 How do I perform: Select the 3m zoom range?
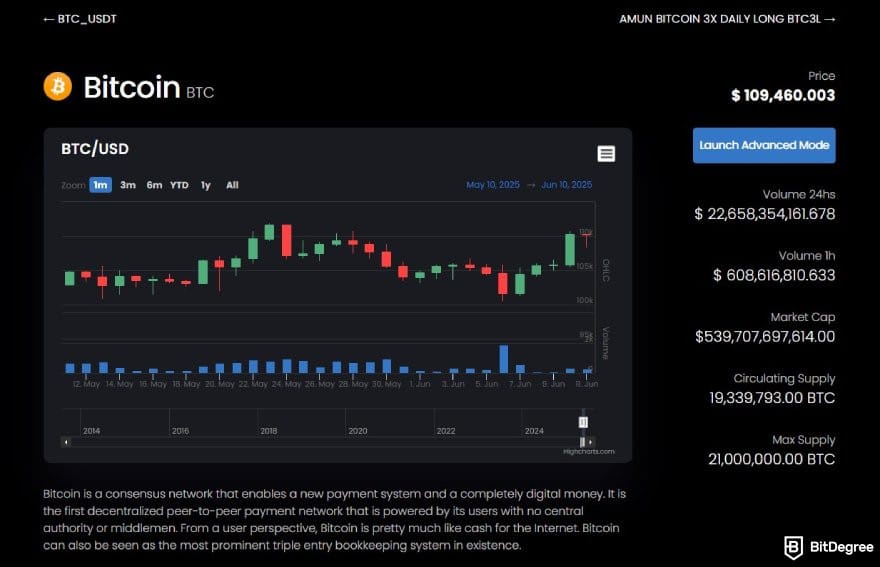(128, 185)
